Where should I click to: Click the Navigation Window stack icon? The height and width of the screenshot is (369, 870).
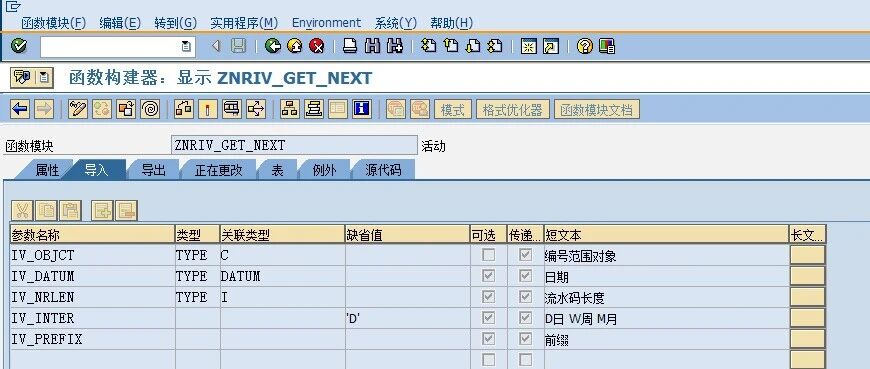coord(313,109)
